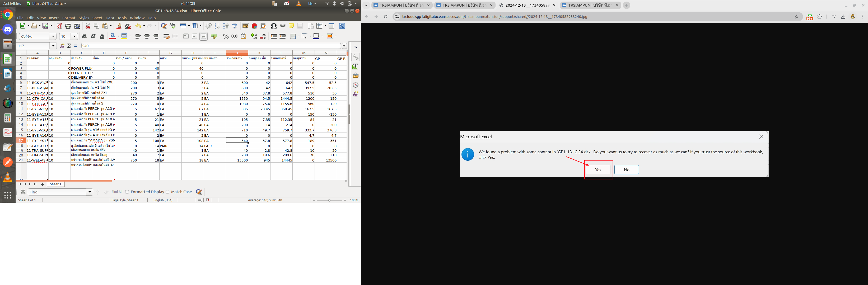Toggle align top vertical alignment
Image resolution: width=868 pixels, height=285 pixels.
[x=186, y=36]
